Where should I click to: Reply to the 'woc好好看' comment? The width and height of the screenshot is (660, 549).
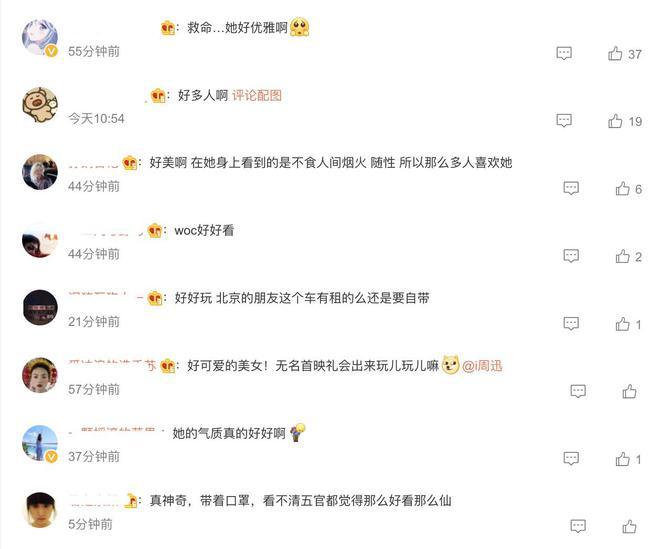[x=571, y=256]
